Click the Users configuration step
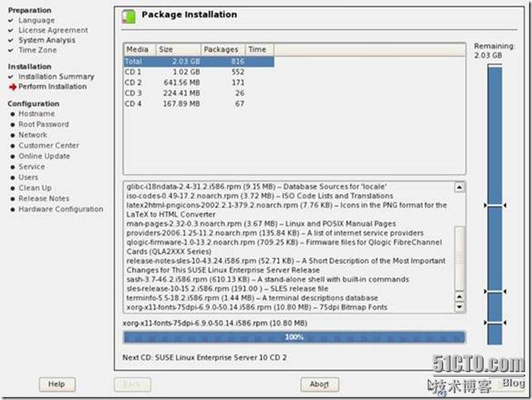This screenshot has width=532, height=400. tap(28, 177)
